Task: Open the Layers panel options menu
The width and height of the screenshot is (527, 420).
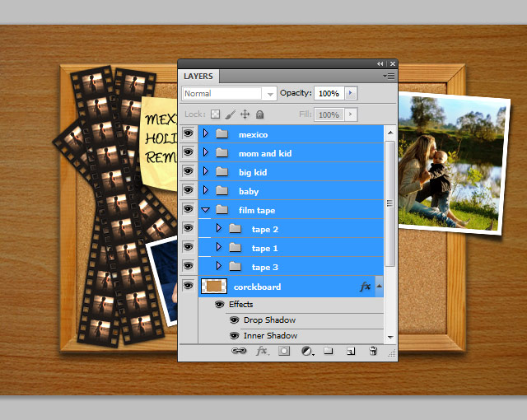Action: tap(388, 76)
